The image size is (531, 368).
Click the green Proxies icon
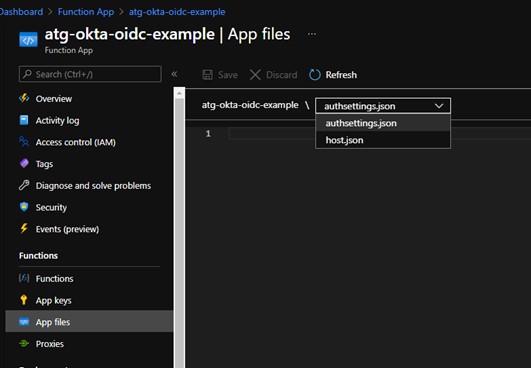coord(24,344)
